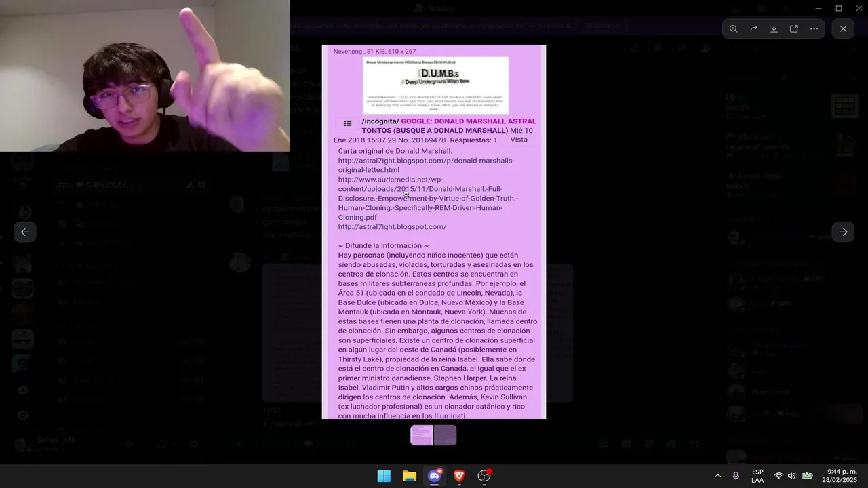Go to previous image with left arrow
The width and height of the screenshot is (868, 488).
[x=25, y=232]
